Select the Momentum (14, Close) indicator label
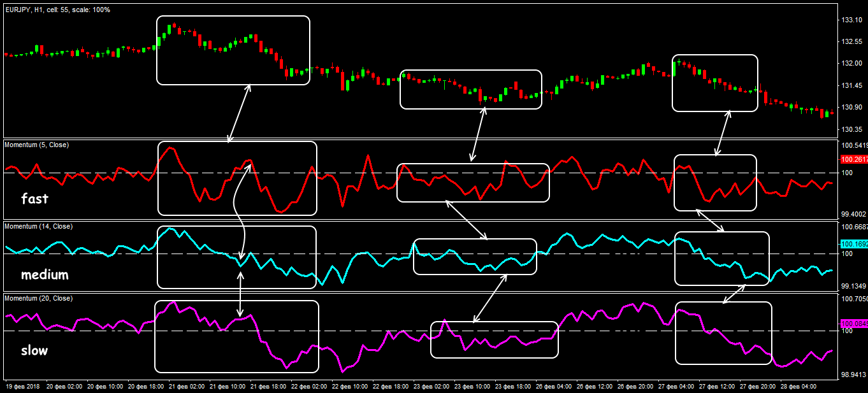The height and width of the screenshot is (393, 868). (x=38, y=227)
